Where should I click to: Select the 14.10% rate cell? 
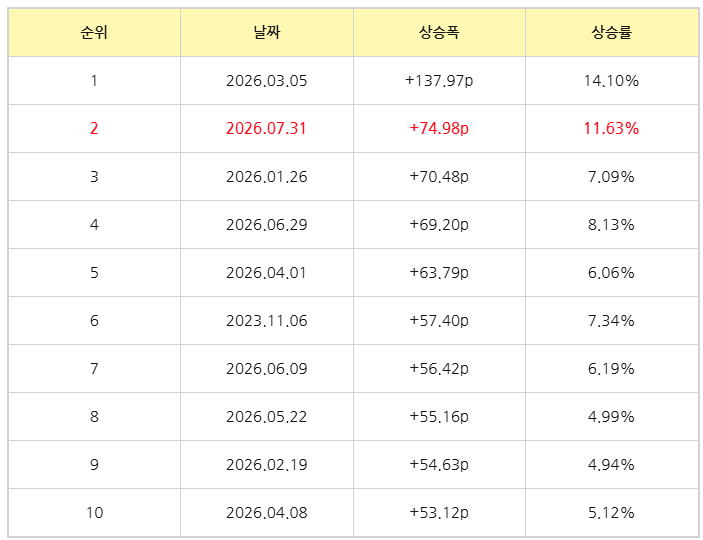pyautogui.click(x=612, y=81)
